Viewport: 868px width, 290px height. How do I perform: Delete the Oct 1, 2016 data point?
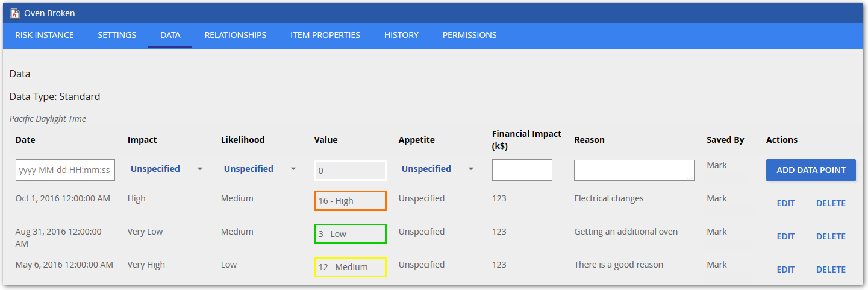[831, 203]
